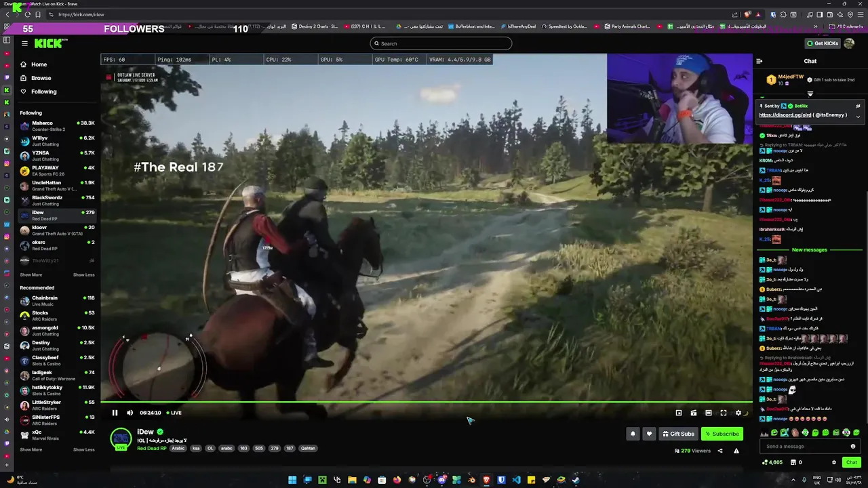868x488 pixels.
Task: Unpin icon on pinned chat message
Action: pos(858,106)
